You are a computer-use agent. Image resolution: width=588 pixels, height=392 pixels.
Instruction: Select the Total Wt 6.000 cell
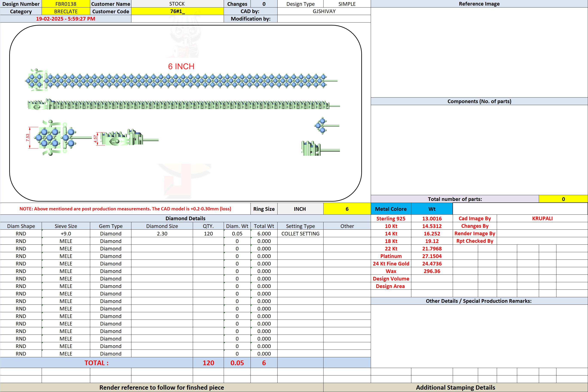pos(264,234)
